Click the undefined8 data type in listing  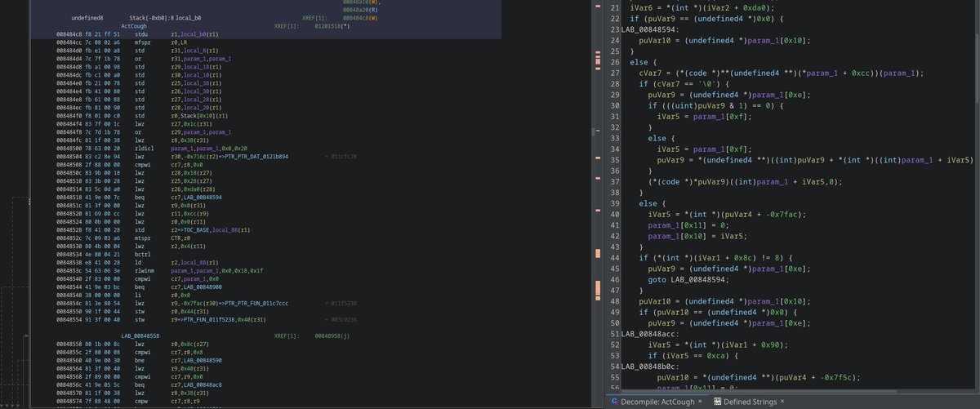pyautogui.click(x=87, y=17)
